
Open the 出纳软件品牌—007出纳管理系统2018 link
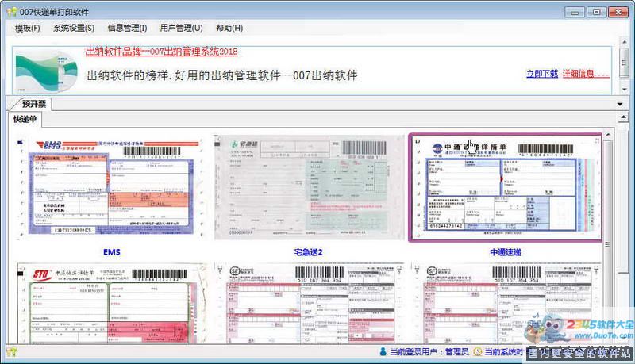(x=162, y=52)
